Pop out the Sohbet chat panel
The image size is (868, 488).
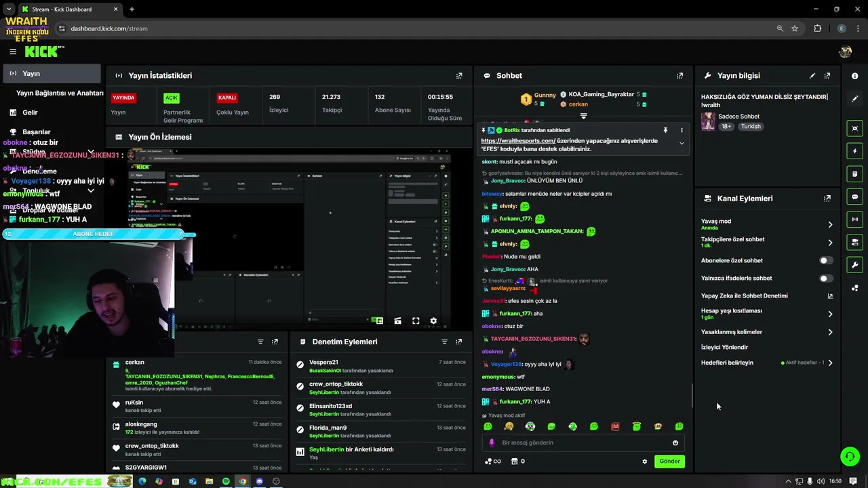[x=680, y=76]
